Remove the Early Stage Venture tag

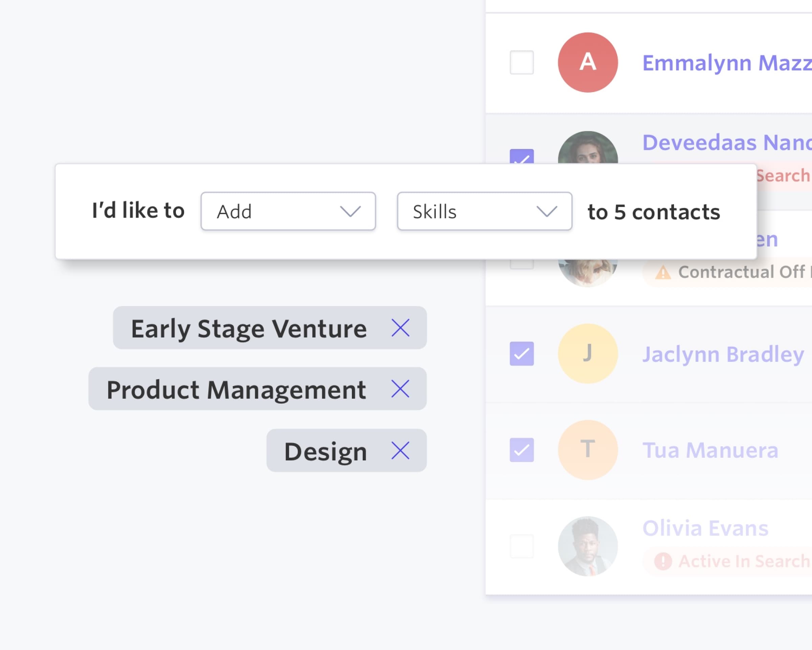[400, 328]
